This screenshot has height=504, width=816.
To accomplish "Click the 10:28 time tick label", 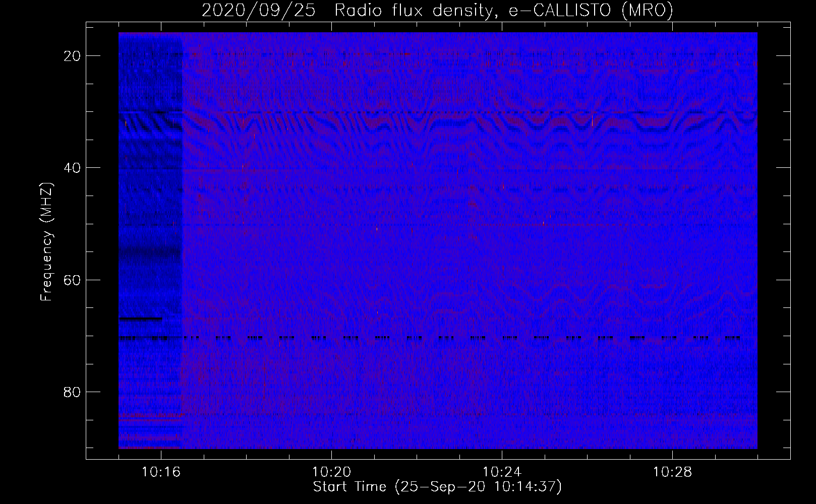I will pos(672,472).
